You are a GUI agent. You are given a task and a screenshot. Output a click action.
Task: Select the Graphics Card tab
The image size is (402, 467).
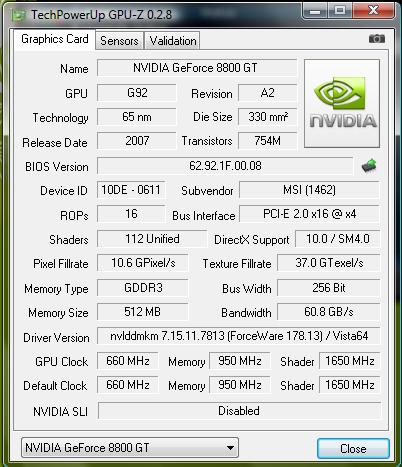(x=55, y=39)
